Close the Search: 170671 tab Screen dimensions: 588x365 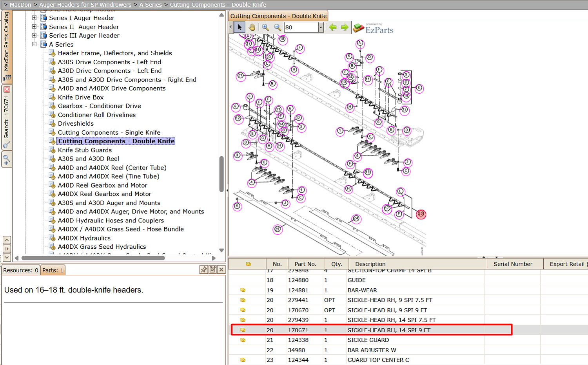[7, 89]
